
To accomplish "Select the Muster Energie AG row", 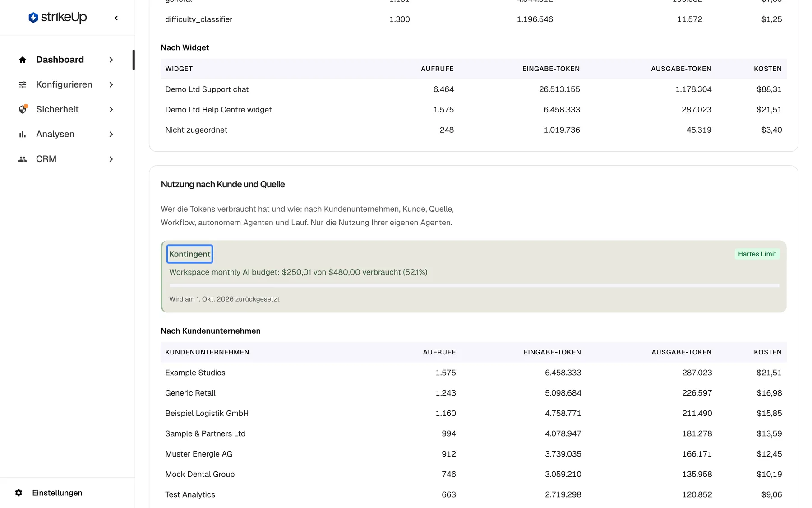I will (x=474, y=454).
